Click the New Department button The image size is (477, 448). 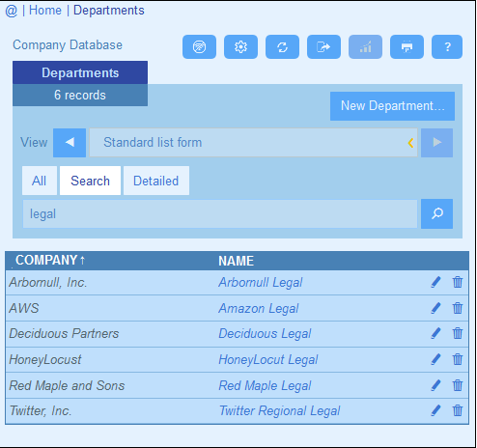[x=392, y=106]
